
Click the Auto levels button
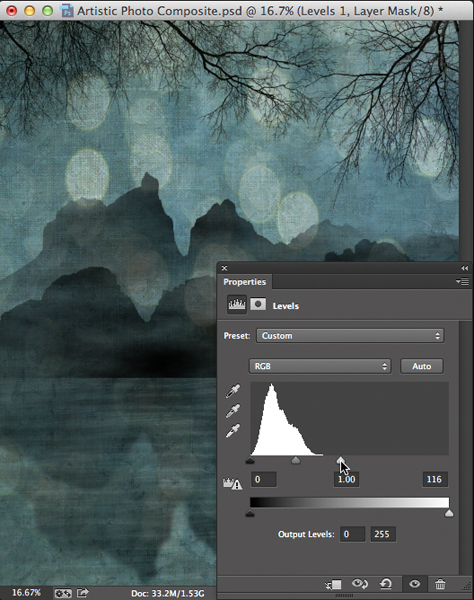(422, 366)
